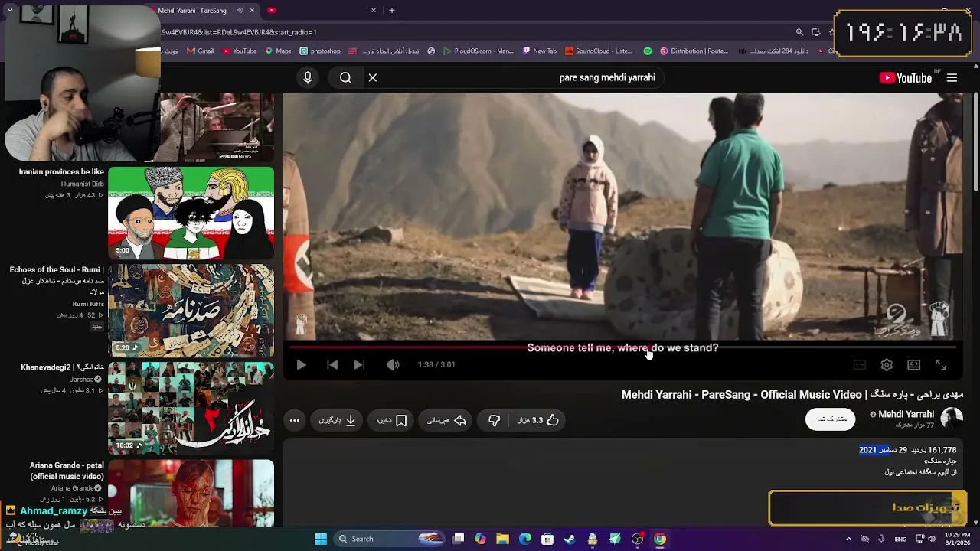Open Task View on the taskbar
Screen dimensions: 980x551
(x=458, y=539)
